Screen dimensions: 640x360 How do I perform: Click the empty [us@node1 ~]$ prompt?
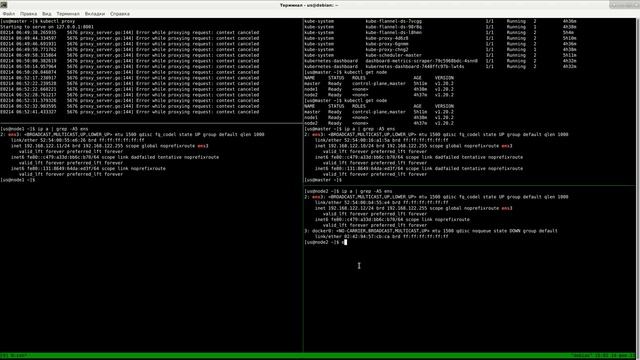pyautogui.click(x=18, y=180)
